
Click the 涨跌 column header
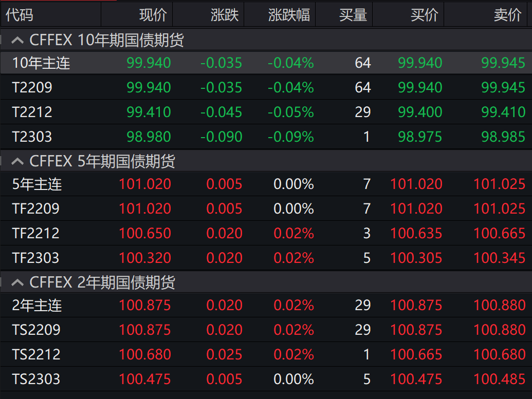(225, 15)
